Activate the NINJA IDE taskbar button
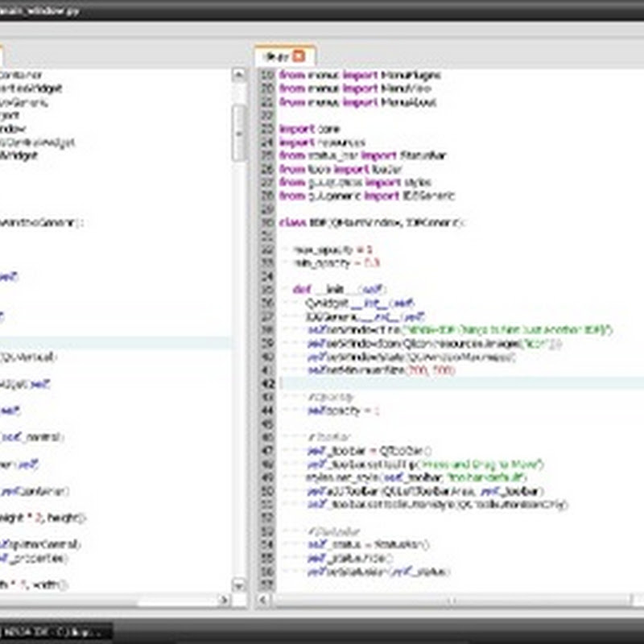644x644 pixels. (56, 630)
